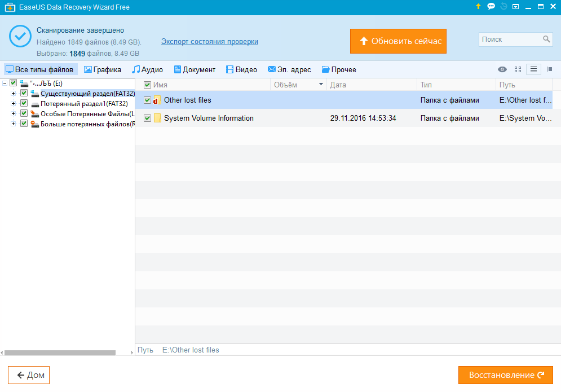Toggle the select-all checkbox in Имя header
Image resolution: width=561 pixels, height=392 pixels.
pyautogui.click(x=147, y=85)
